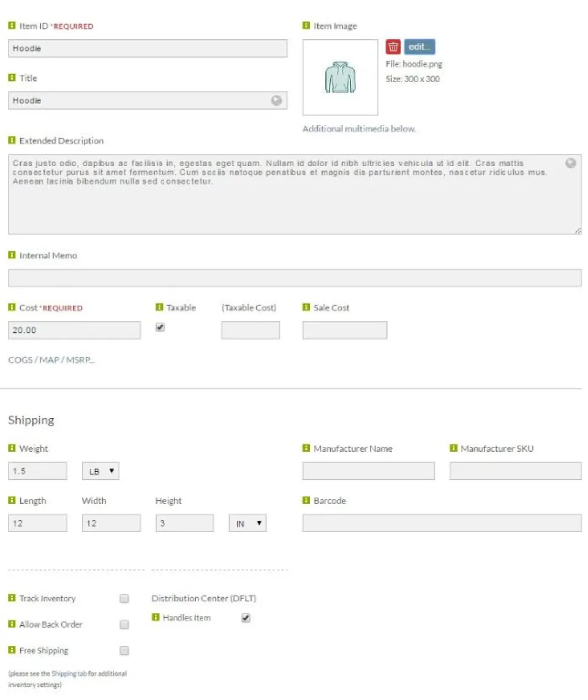Click the globe icon in Title field
This screenshot has width=588, height=700.
coord(276,101)
